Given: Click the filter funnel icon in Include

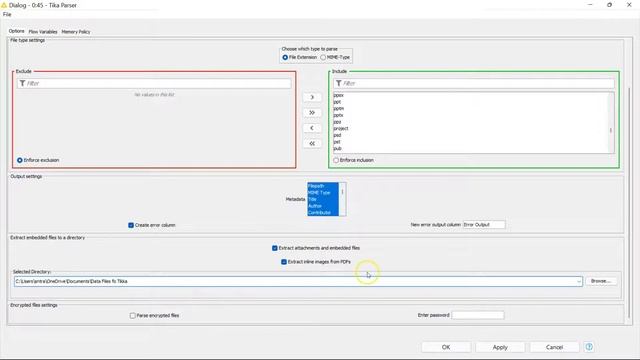Looking at the screenshot, I should click(338, 83).
